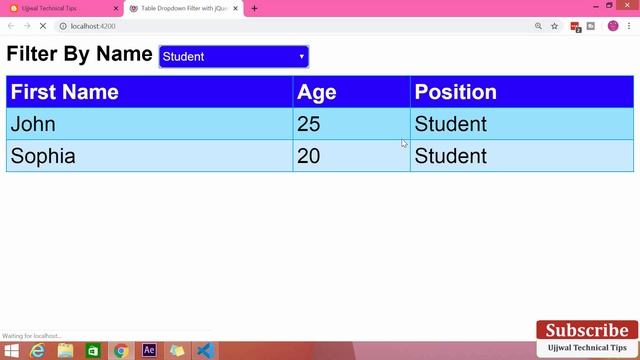Minimize the browser window
The height and width of the screenshot is (360, 640).
pyautogui.click(x=596, y=6)
